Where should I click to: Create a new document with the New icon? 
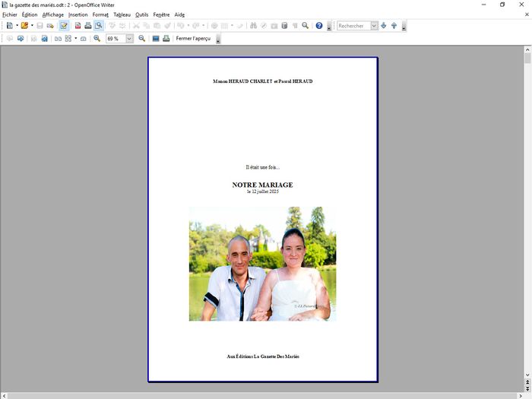point(10,25)
